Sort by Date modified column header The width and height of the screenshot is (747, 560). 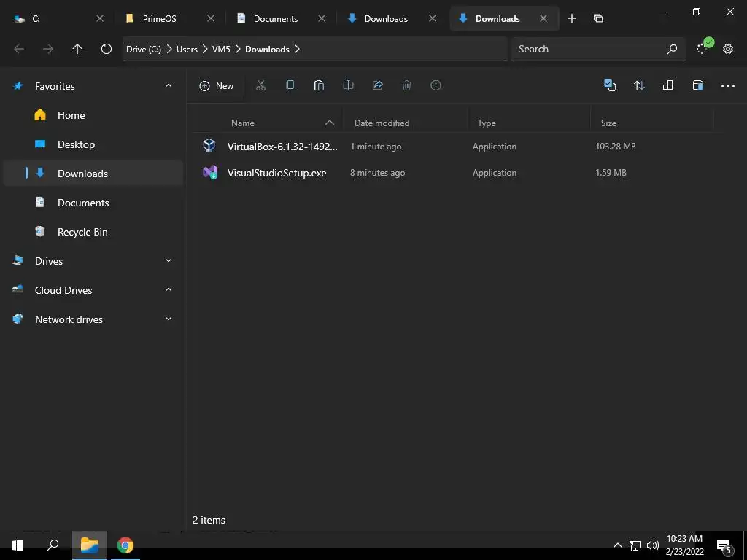pos(382,122)
